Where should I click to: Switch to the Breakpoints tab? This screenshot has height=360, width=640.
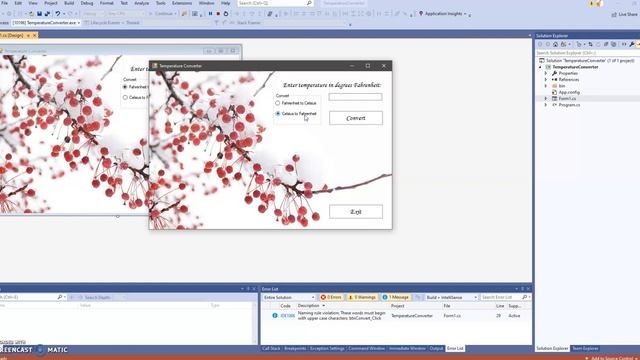click(295, 349)
